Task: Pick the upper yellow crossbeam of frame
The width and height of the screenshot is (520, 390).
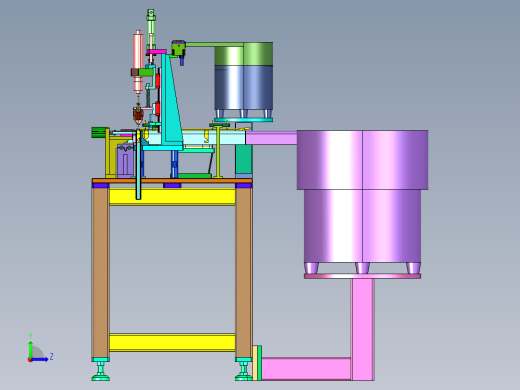Action: [172, 197]
